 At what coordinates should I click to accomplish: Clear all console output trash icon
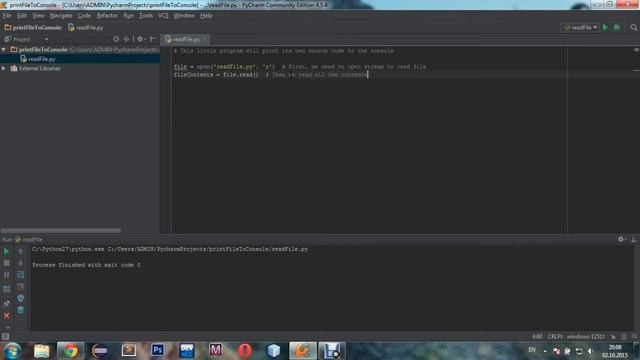[20, 310]
